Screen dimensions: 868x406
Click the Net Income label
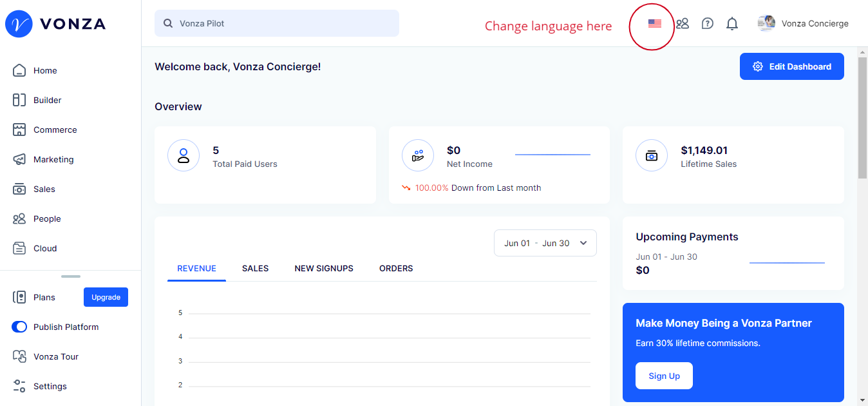pos(469,164)
